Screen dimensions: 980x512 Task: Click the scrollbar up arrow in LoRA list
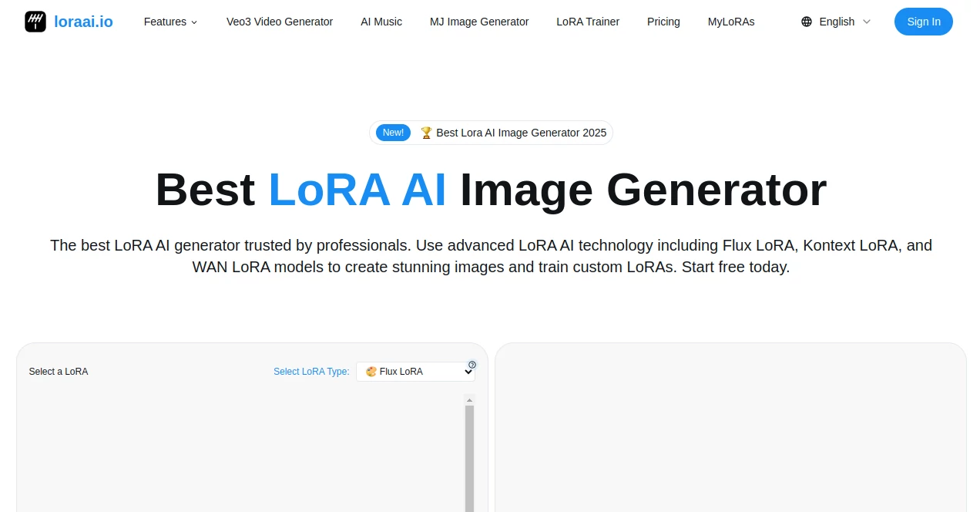point(469,400)
